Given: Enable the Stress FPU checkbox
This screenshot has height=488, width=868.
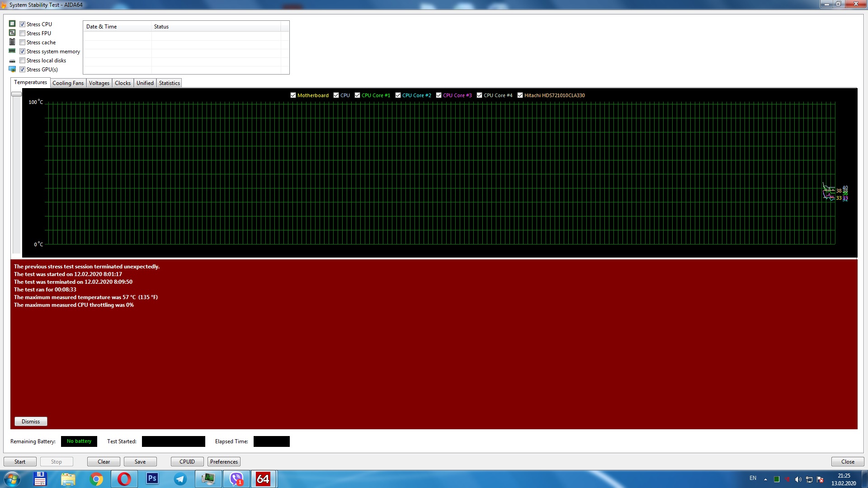Looking at the screenshot, I should click(22, 33).
